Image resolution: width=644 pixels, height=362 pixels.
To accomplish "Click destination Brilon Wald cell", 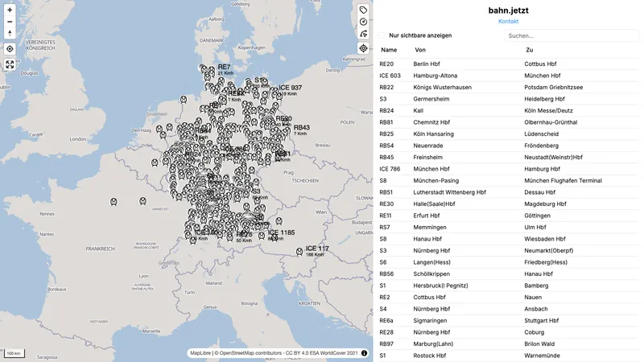I will coord(539,344).
